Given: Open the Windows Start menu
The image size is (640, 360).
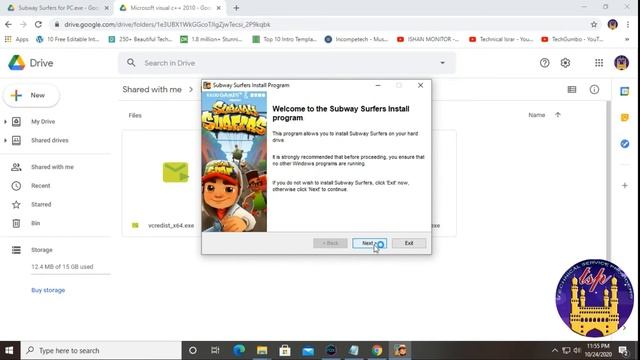Looking at the screenshot, I should coord(9,350).
